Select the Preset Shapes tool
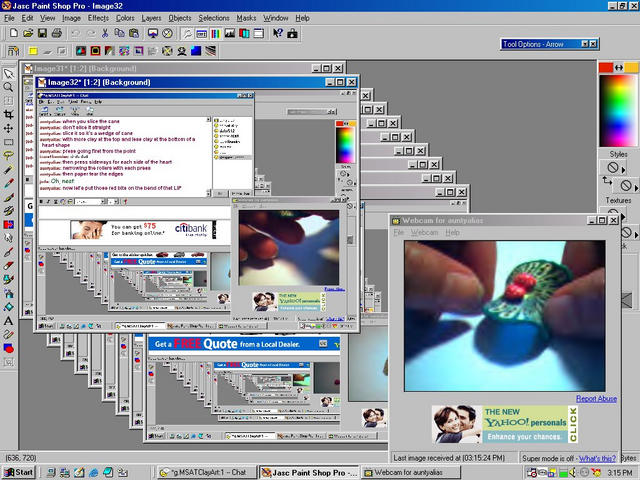640x480 pixels. [9, 348]
